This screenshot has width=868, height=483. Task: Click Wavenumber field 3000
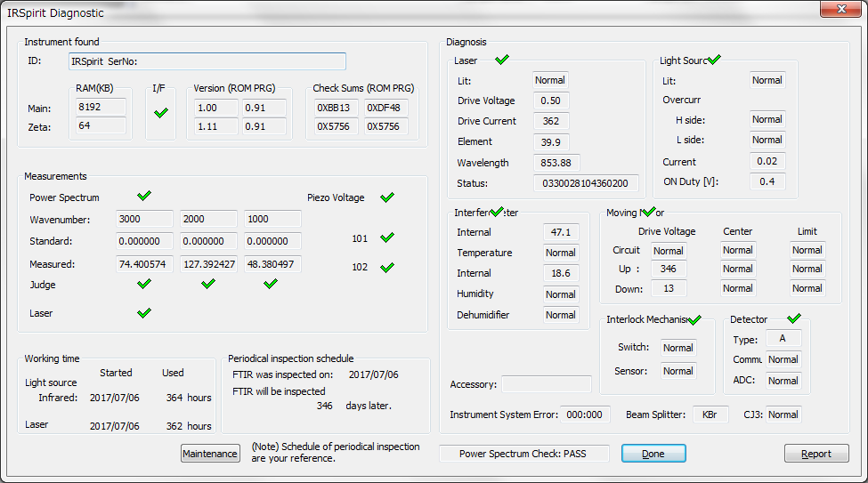coord(144,219)
